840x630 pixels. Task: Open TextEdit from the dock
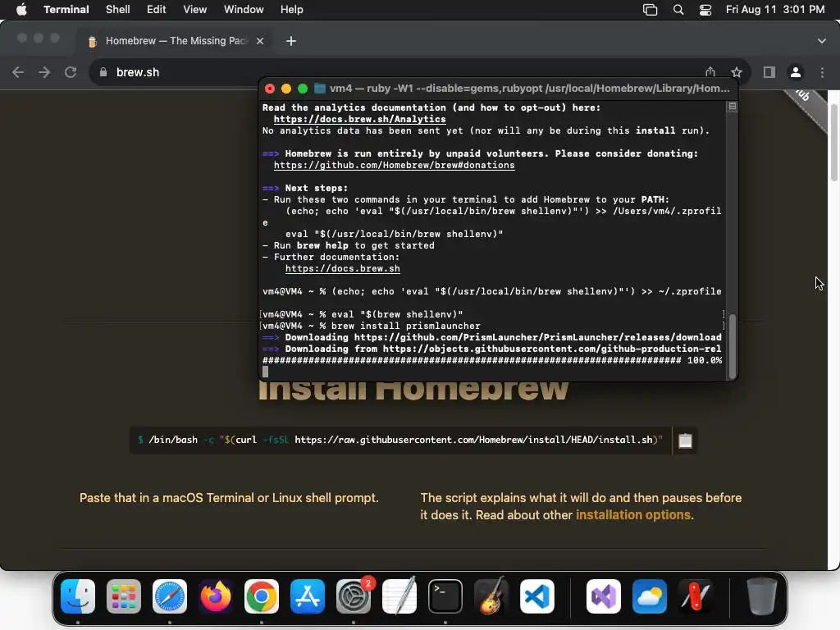coord(399,596)
